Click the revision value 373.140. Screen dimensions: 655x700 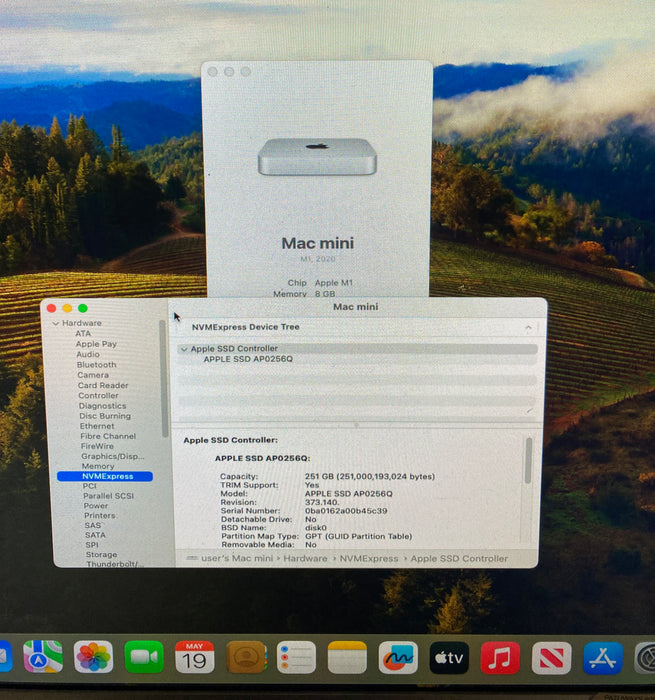(x=322, y=502)
